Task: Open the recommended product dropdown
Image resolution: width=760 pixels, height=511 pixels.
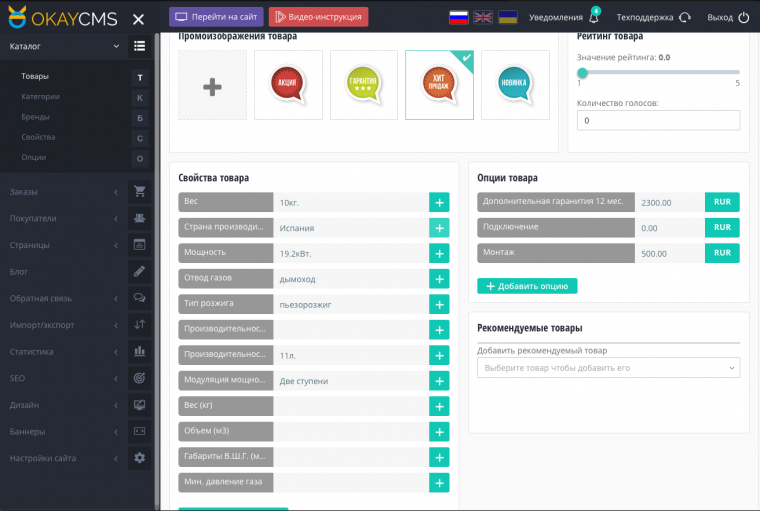Action: click(608, 368)
